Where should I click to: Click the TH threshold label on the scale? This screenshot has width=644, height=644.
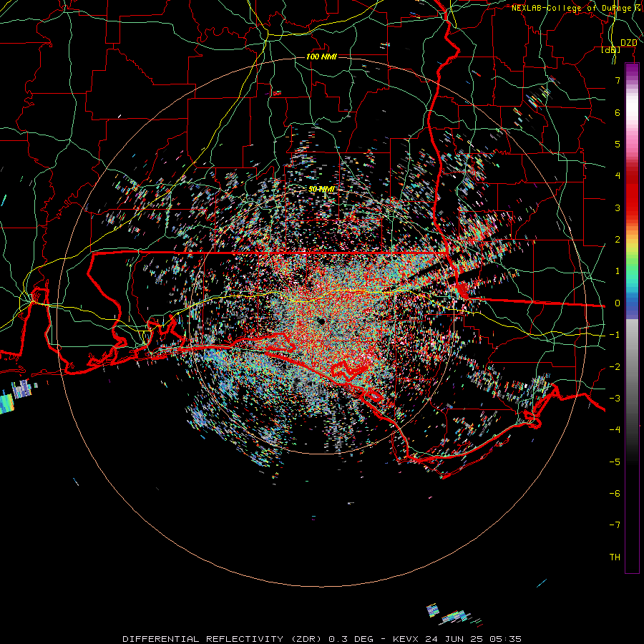click(615, 557)
